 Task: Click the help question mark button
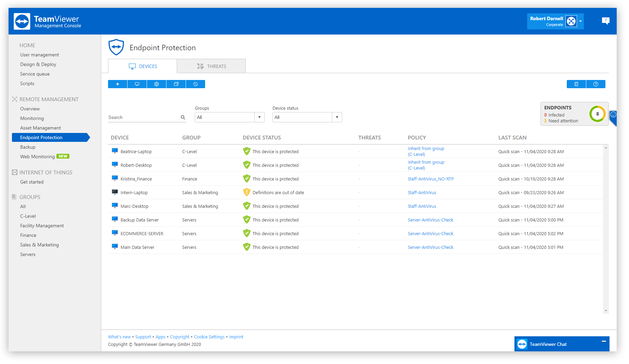(x=596, y=84)
